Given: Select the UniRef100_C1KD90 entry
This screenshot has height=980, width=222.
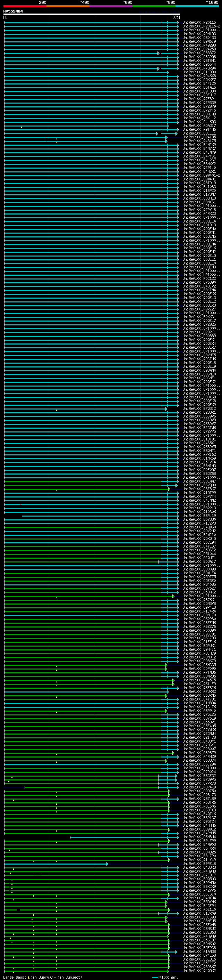Looking at the screenshot, I should tap(199, 72).
